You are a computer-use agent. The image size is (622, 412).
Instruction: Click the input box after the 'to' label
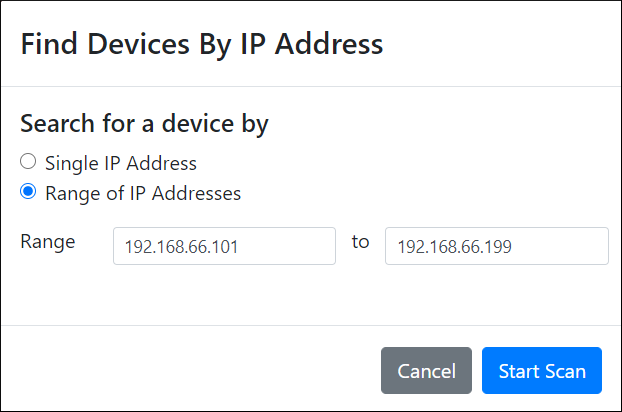(496, 246)
